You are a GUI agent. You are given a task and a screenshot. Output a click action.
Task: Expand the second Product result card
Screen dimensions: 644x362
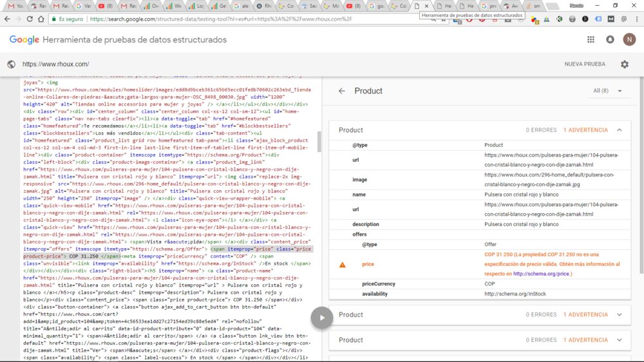coord(620,315)
